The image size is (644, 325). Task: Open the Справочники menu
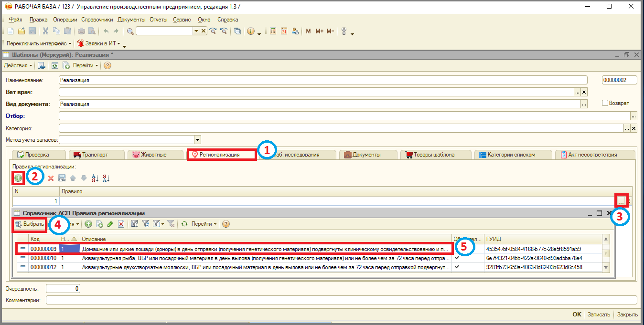tap(97, 20)
